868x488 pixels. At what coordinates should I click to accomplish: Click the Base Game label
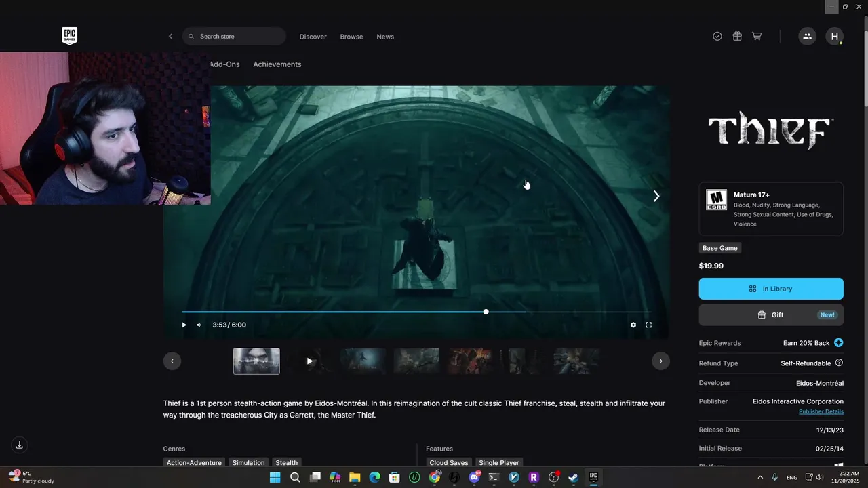point(720,248)
